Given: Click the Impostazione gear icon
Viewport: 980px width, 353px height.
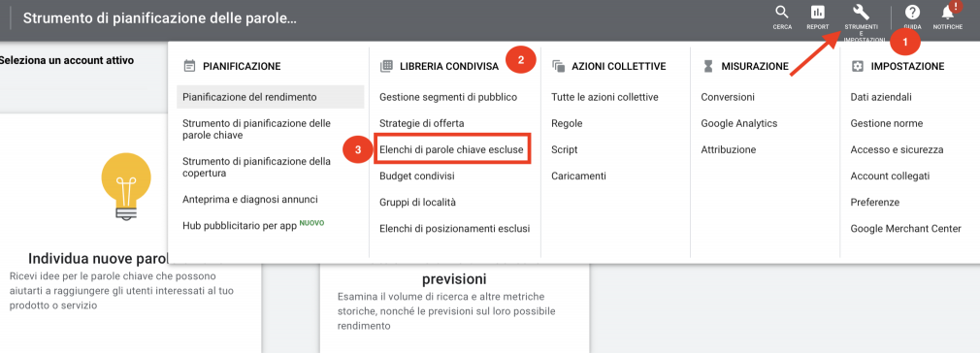Looking at the screenshot, I should tap(858, 66).
